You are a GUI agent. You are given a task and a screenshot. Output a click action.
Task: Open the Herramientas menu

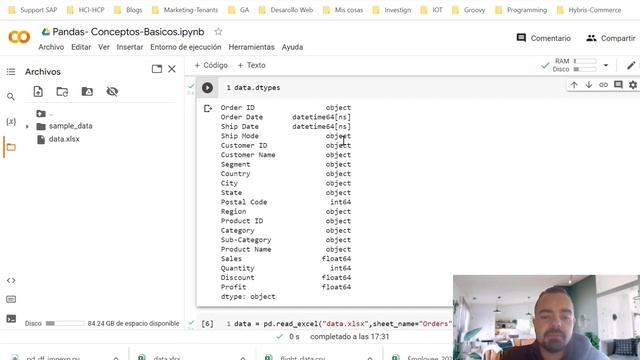(x=251, y=47)
